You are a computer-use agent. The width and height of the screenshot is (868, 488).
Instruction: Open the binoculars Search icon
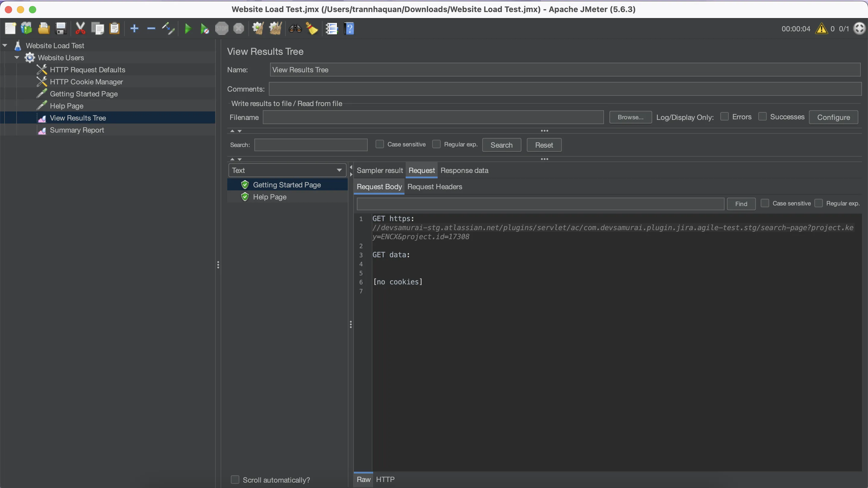(295, 29)
